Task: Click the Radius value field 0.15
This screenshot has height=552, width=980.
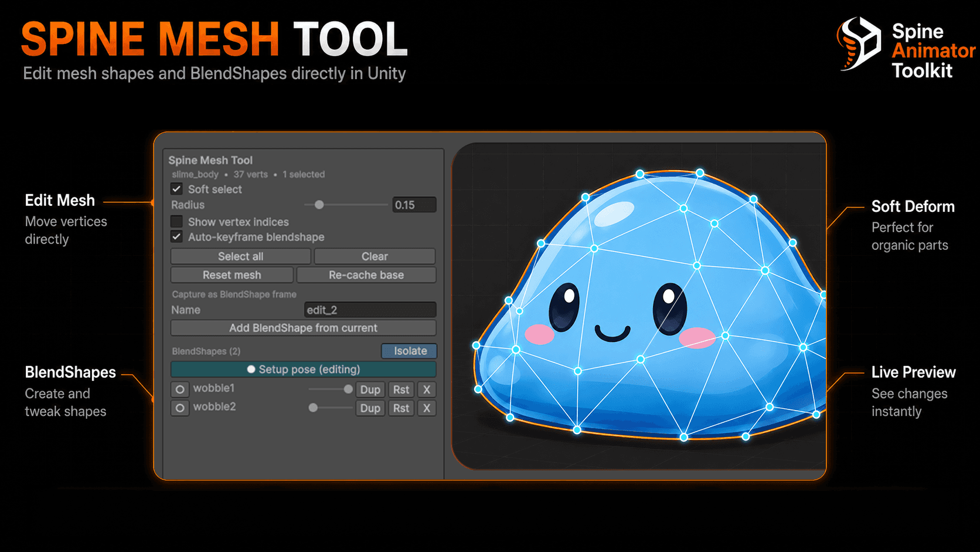Action: click(414, 205)
